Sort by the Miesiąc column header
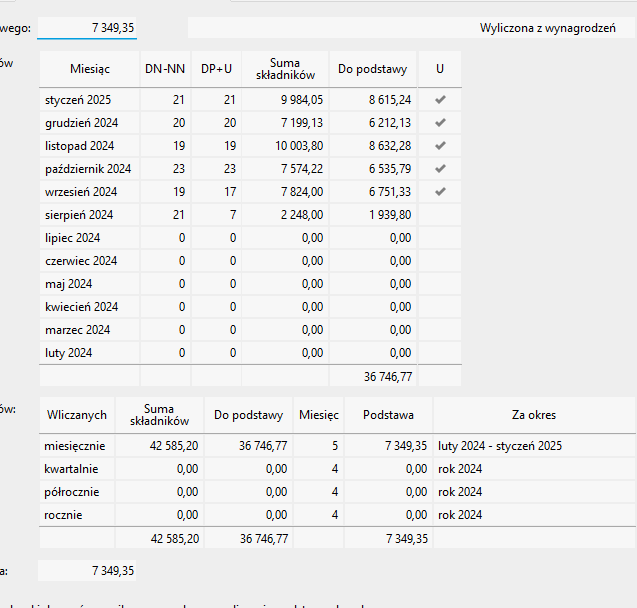 point(90,69)
